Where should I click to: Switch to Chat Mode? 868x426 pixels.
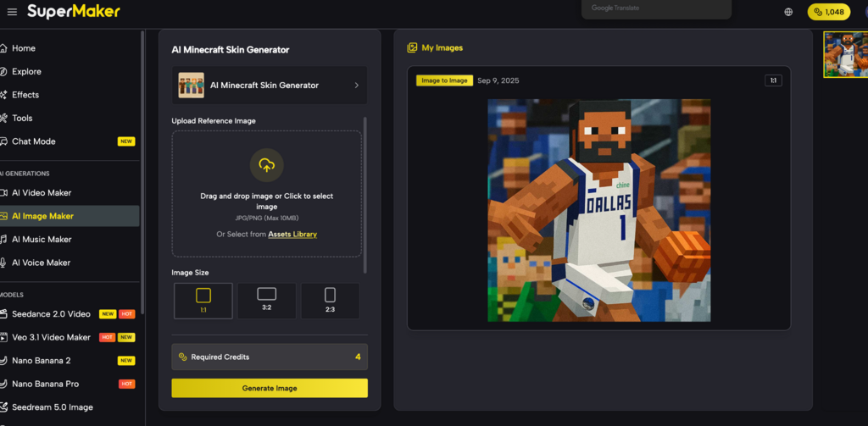34,141
